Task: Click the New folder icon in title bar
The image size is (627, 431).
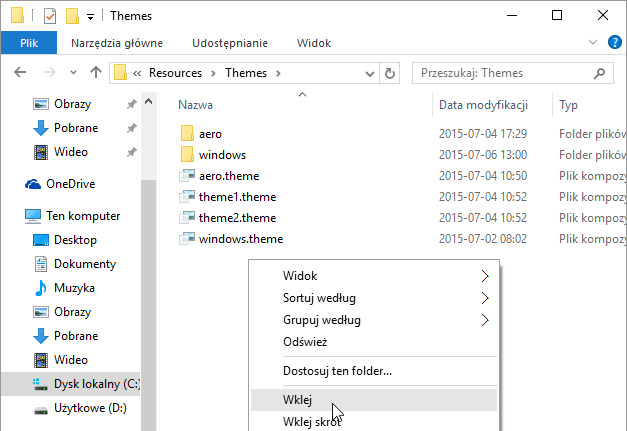Action: coord(72,16)
